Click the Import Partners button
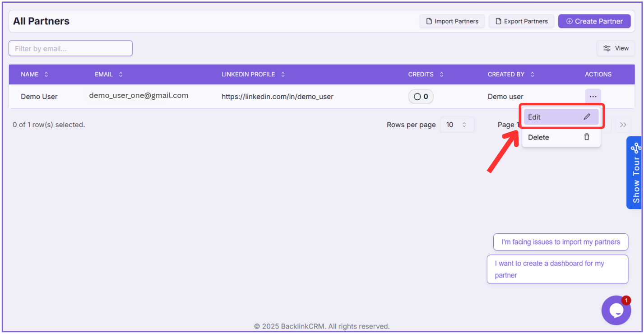 point(452,21)
